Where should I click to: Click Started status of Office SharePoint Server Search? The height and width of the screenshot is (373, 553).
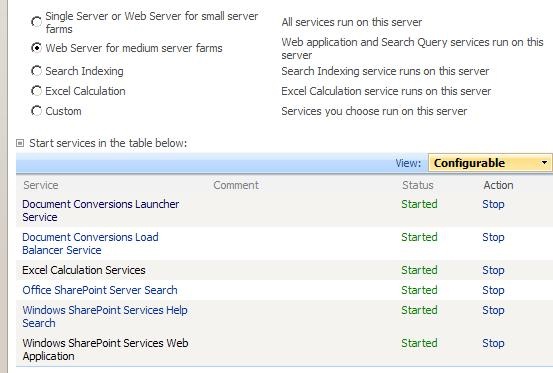[419, 290]
